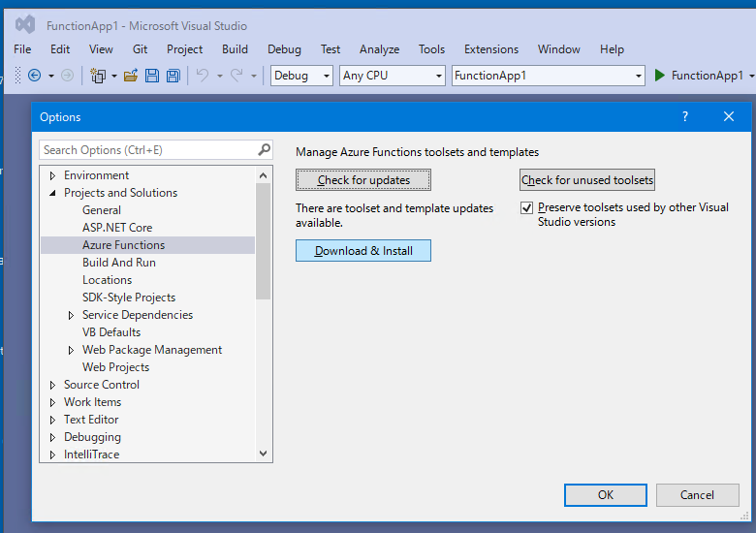Select the VB Defaults tree item
Viewport: 756px width, 533px height.
coord(111,332)
